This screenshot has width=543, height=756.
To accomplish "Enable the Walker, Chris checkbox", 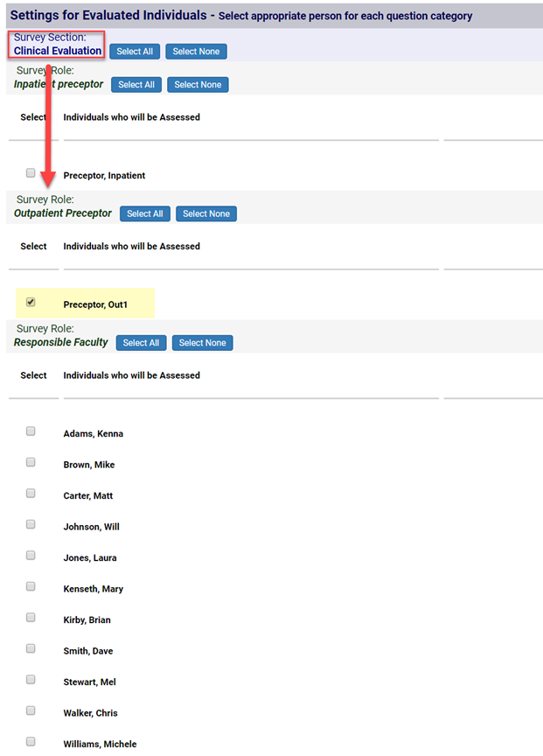I will tap(31, 710).
